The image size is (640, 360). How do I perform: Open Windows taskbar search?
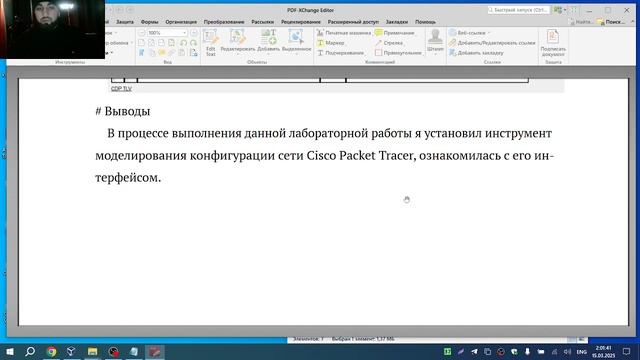click(x=30, y=351)
